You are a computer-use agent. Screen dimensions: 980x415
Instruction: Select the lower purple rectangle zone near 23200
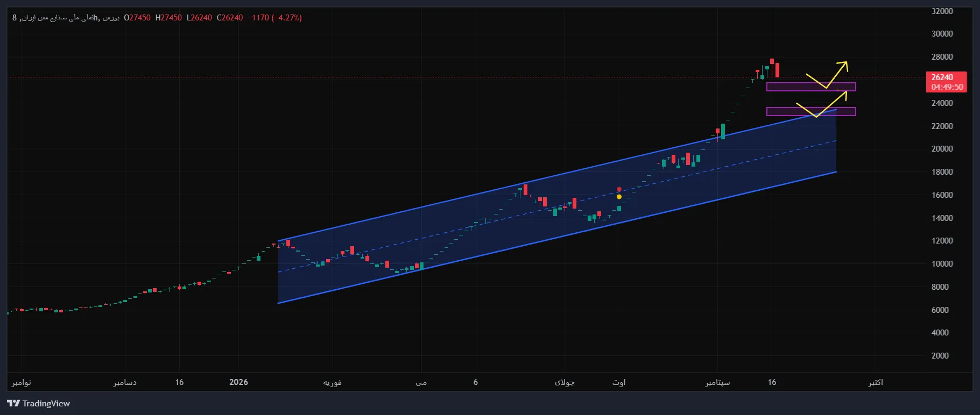(811, 112)
